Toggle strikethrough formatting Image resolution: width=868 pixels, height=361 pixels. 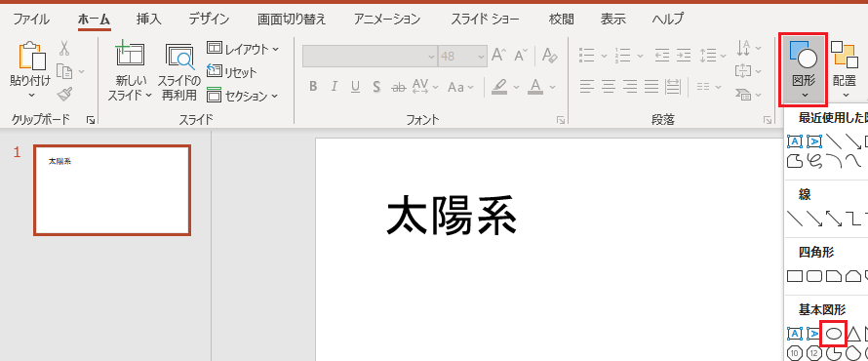398,87
